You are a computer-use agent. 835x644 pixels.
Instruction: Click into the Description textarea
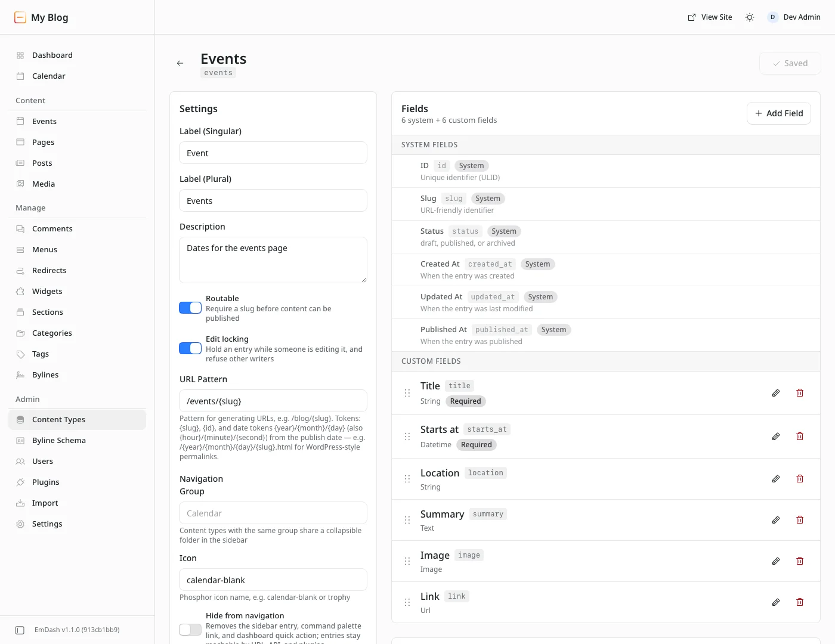(273, 260)
